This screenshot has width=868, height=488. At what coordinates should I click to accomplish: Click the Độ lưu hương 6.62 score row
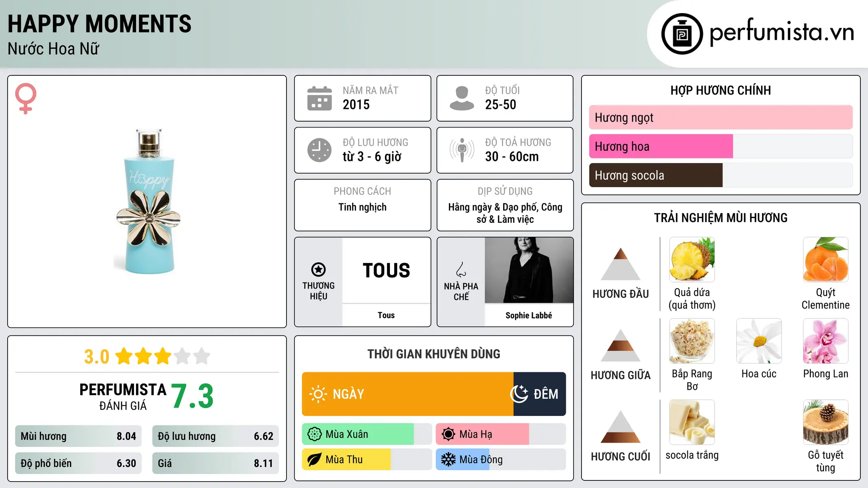[x=215, y=436]
